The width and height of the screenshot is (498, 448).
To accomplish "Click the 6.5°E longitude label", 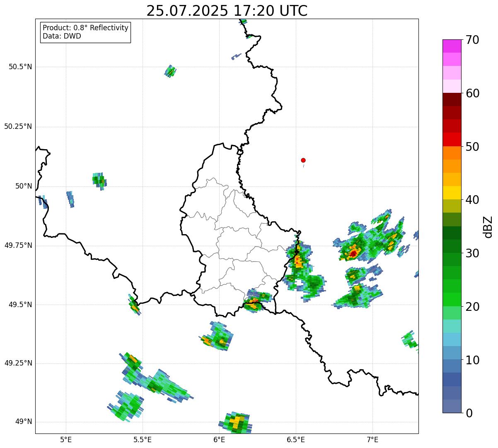I will [296, 439].
